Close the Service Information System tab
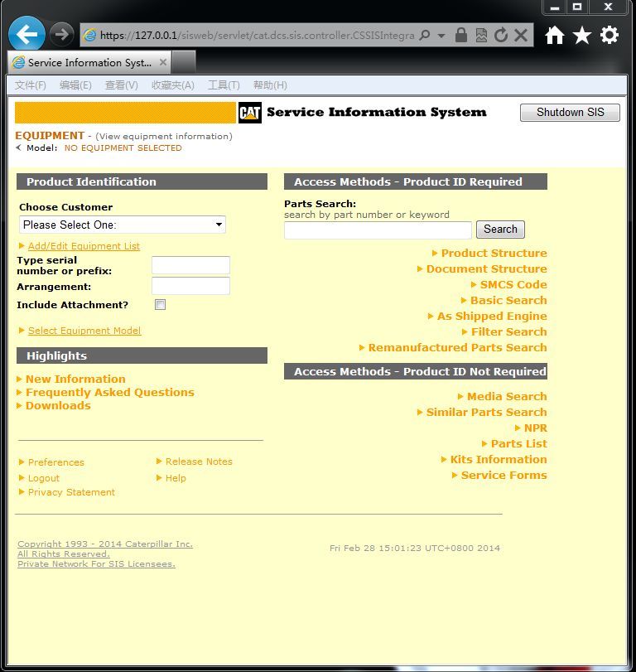 point(163,62)
